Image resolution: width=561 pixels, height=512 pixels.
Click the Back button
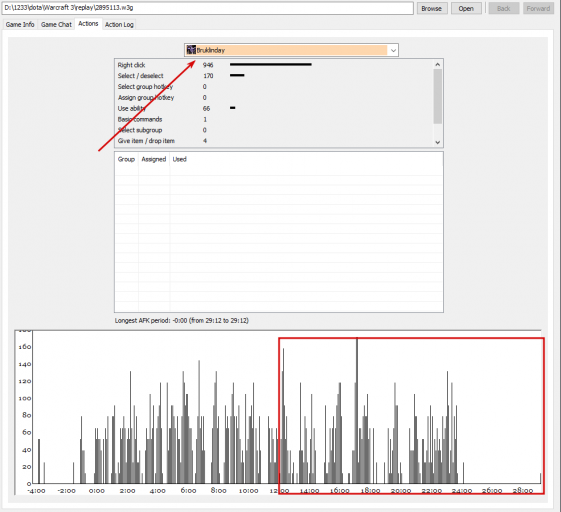(x=503, y=8)
